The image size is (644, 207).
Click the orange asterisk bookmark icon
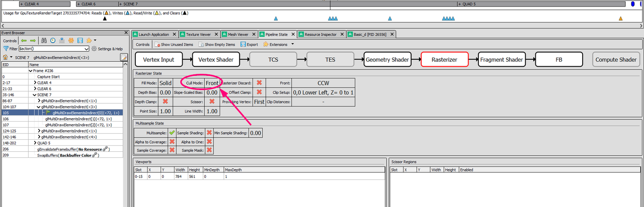pos(71,40)
